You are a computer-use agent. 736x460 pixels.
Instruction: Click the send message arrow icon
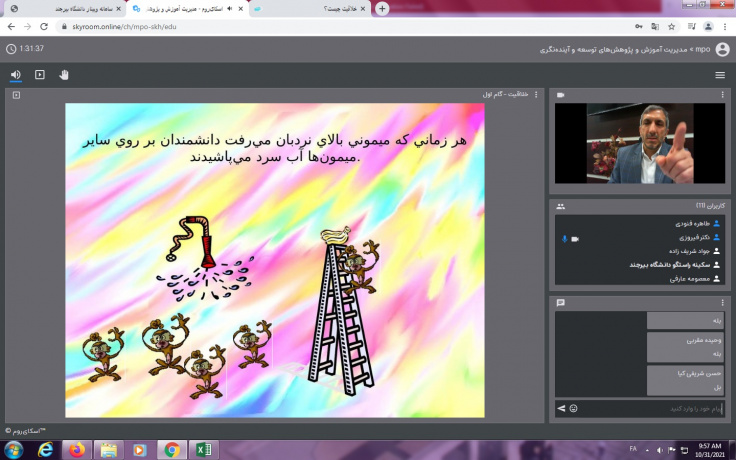561,408
